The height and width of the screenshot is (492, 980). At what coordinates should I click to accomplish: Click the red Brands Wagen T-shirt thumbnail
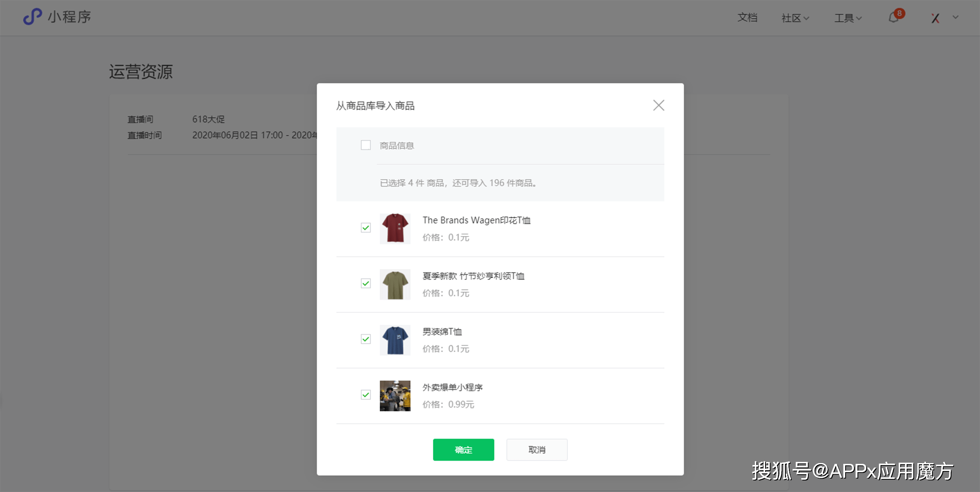[395, 229]
